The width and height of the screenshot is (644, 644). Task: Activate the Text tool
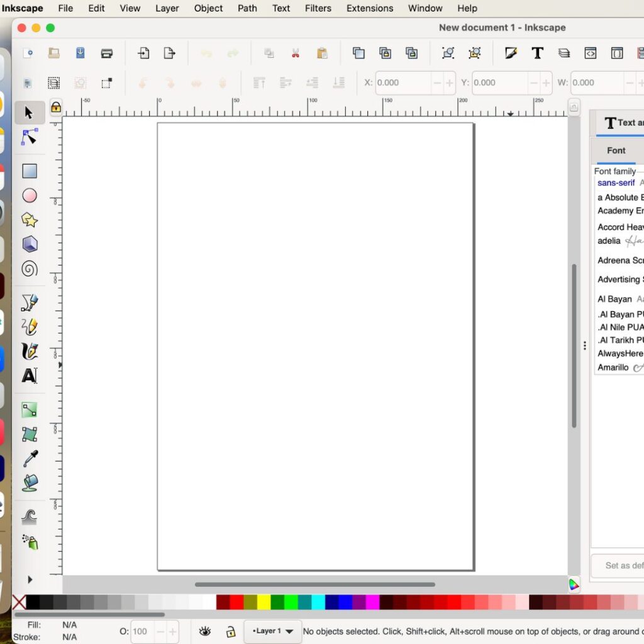click(x=29, y=375)
